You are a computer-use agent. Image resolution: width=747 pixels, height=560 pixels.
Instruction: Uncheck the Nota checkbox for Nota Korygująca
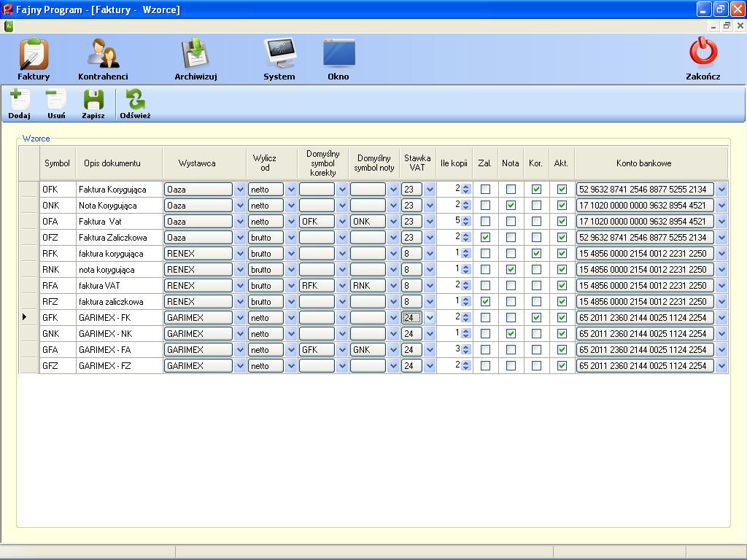click(511, 206)
